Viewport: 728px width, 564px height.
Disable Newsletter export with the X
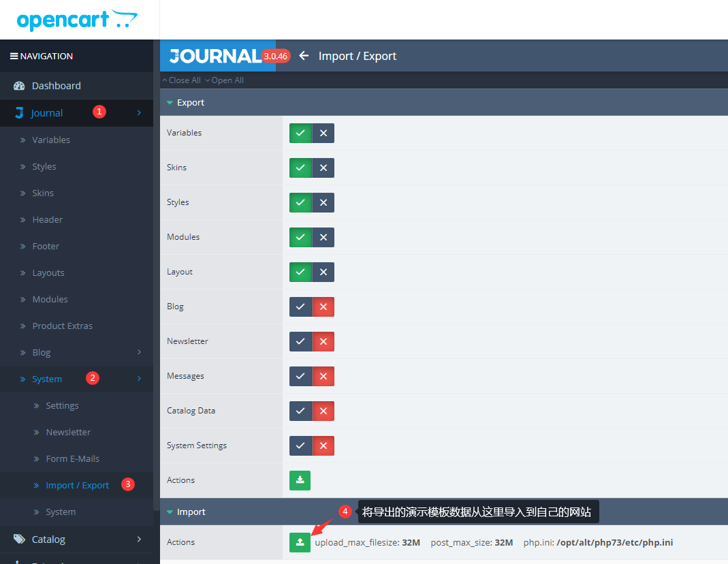click(x=323, y=342)
